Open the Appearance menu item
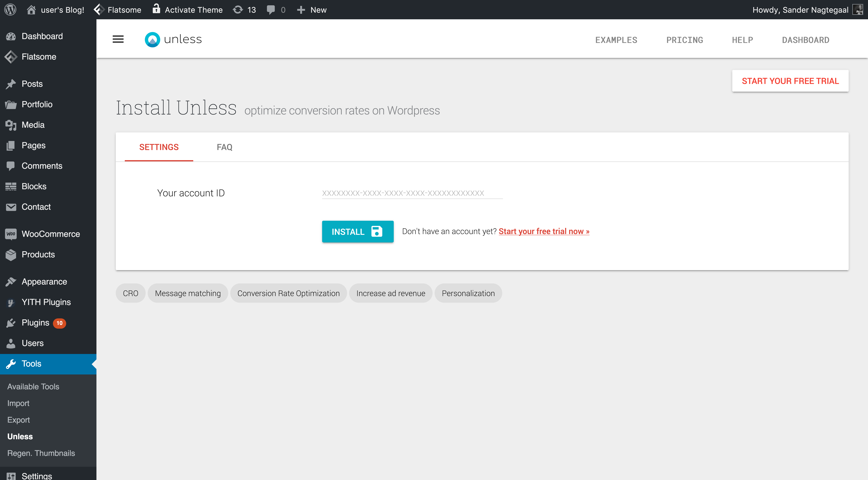 tap(48, 282)
